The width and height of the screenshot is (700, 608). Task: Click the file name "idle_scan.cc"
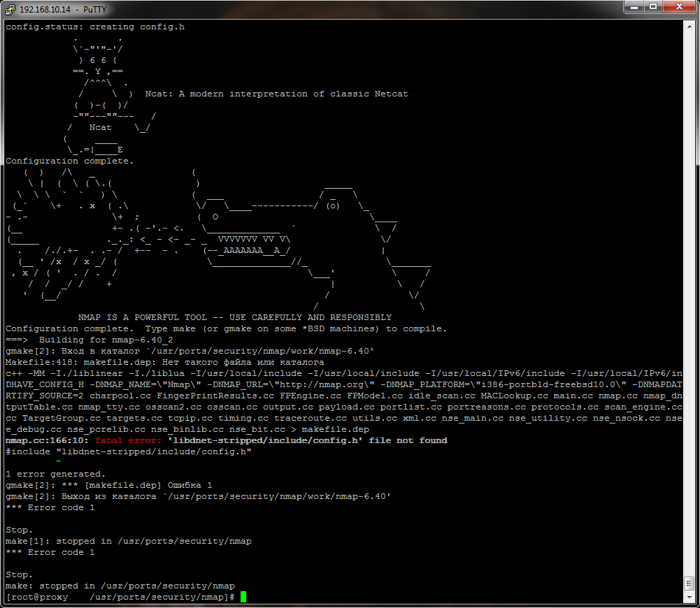click(442, 396)
